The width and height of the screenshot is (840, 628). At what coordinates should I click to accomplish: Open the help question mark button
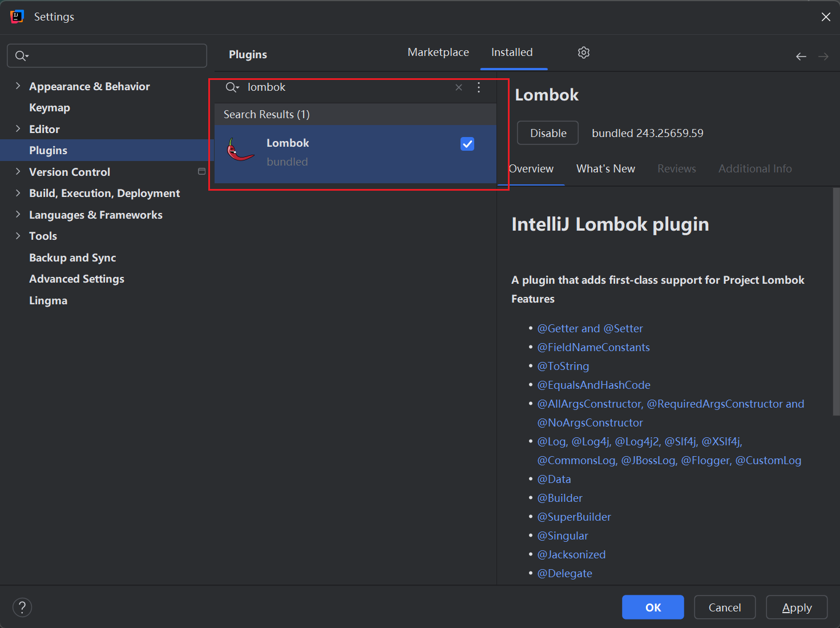pos(22,607)
